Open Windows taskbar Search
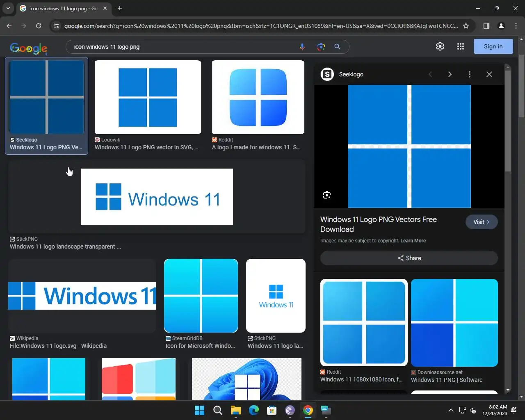Image resolution: width=525 pixels, height=420 pixels. coord(218,410)
